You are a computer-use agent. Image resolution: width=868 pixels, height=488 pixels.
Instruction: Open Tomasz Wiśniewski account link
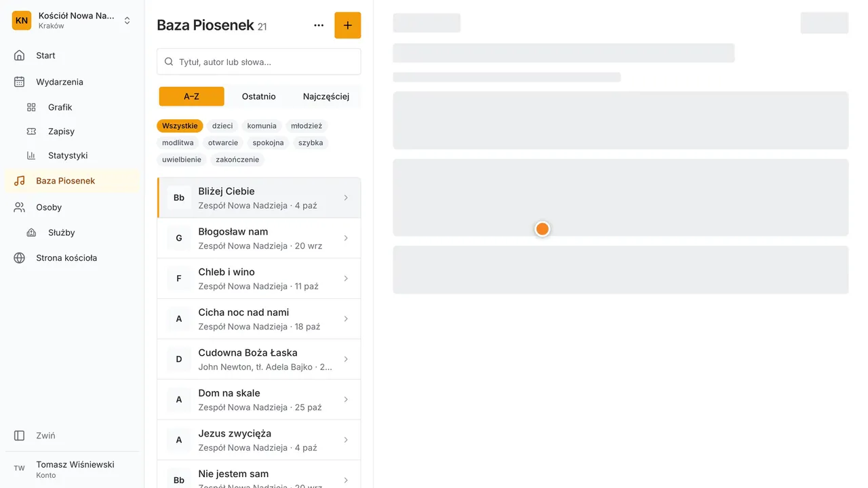(72, 468)
